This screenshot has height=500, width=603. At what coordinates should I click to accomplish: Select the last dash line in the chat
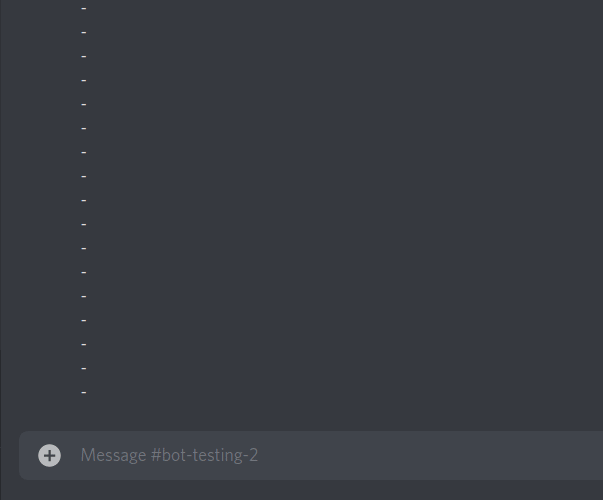(x=84, y=392)
